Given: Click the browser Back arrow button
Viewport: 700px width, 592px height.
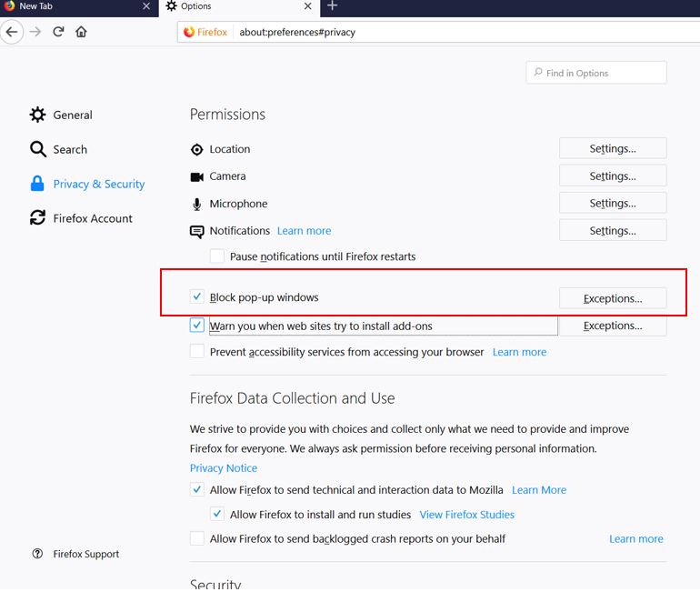Looking at the screenshot, I should 12,32.
